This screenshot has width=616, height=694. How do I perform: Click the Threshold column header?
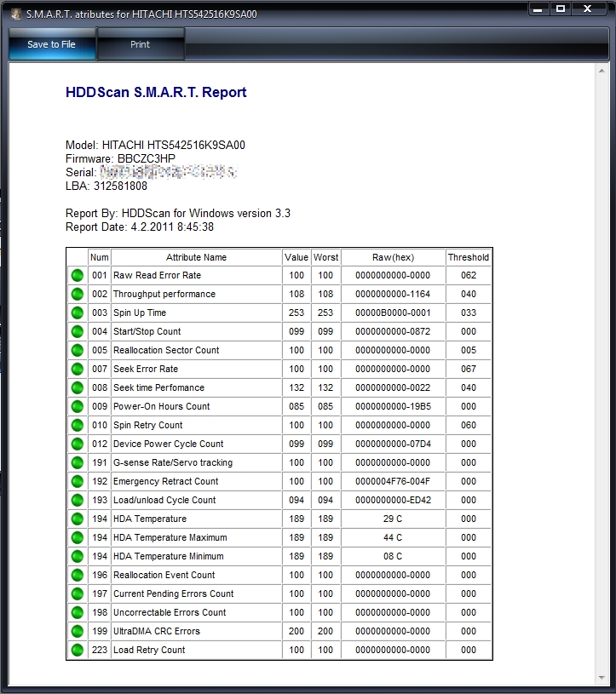pos(468,257)
